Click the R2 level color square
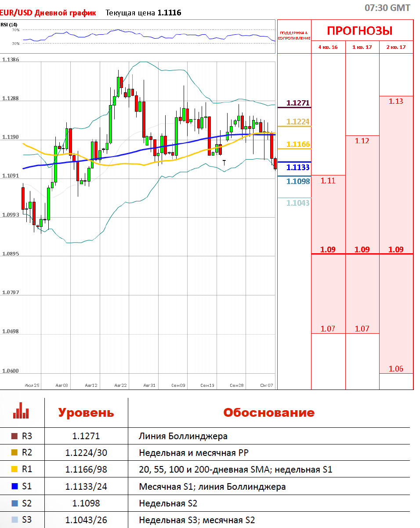420x528 pixels. [x=14, y=452]
